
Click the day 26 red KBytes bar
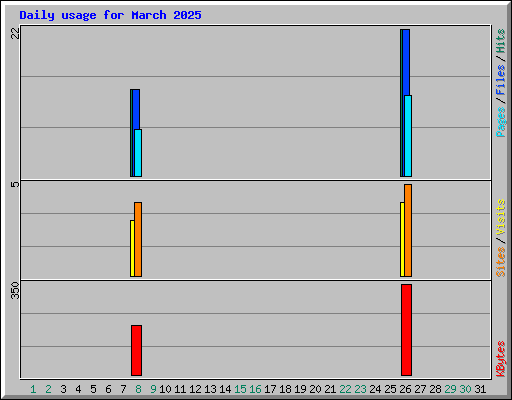click(x=406, y=330)
